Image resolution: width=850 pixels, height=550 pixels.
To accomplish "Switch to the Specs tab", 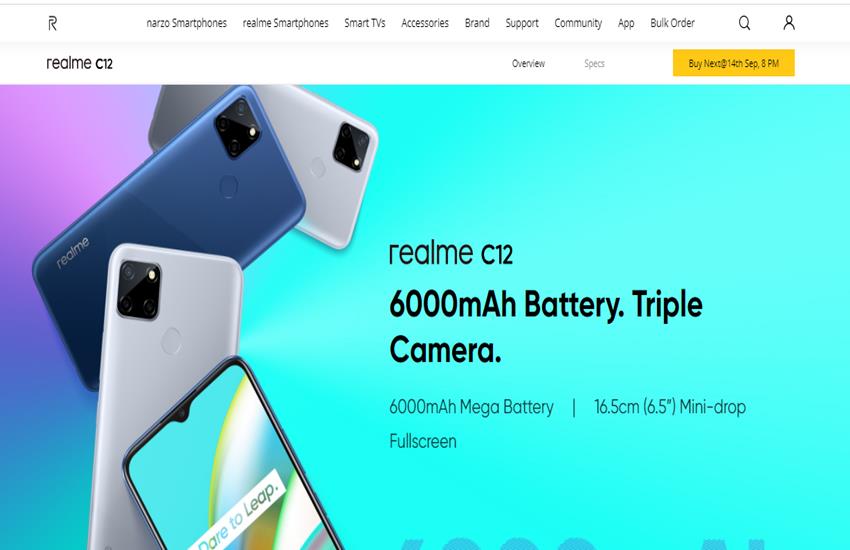I will (594, 63).
